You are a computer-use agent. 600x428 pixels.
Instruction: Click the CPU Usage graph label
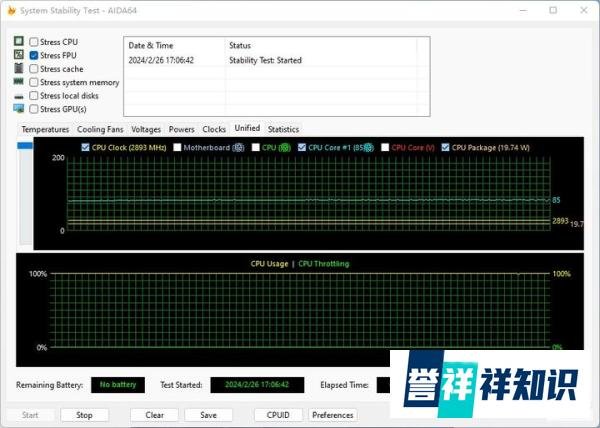(x=269, y=264)
